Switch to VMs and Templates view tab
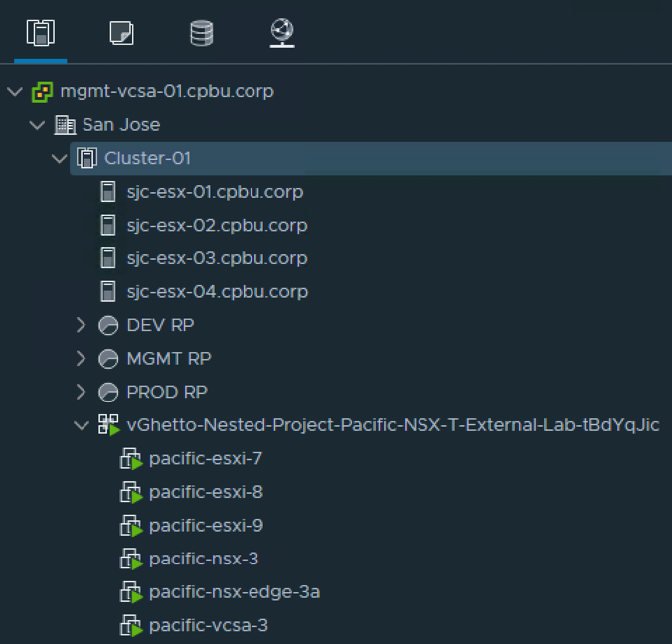The width and height of the screenshot is (672, 644). (x=121, y=33)
